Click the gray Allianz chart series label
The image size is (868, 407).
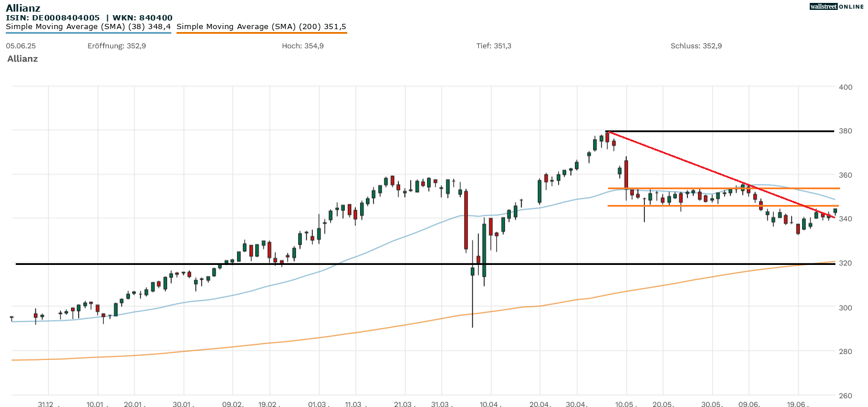[x=22, y=59]
